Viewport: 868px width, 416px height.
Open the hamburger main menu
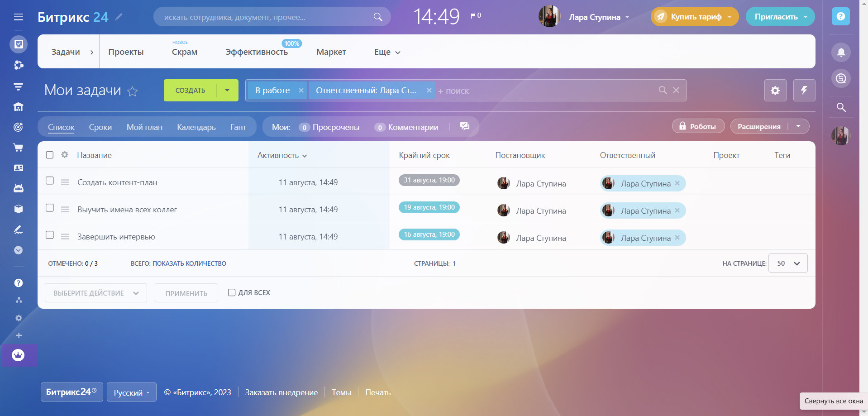click(19, 17)
